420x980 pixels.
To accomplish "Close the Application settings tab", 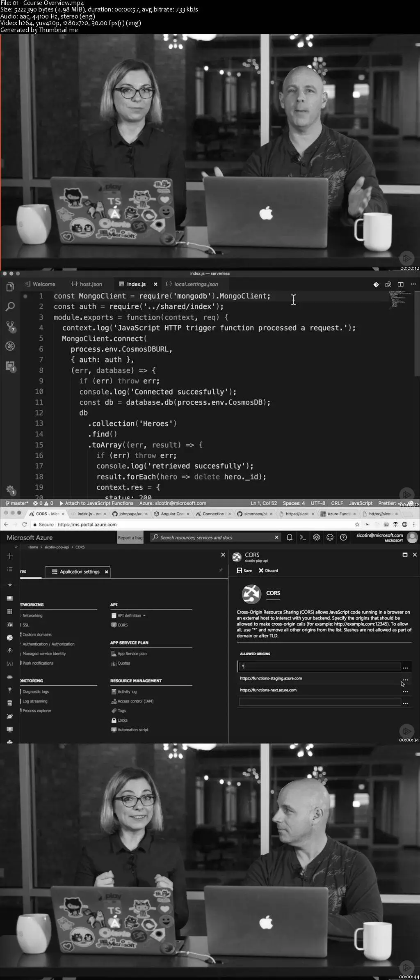I will 107,571.
